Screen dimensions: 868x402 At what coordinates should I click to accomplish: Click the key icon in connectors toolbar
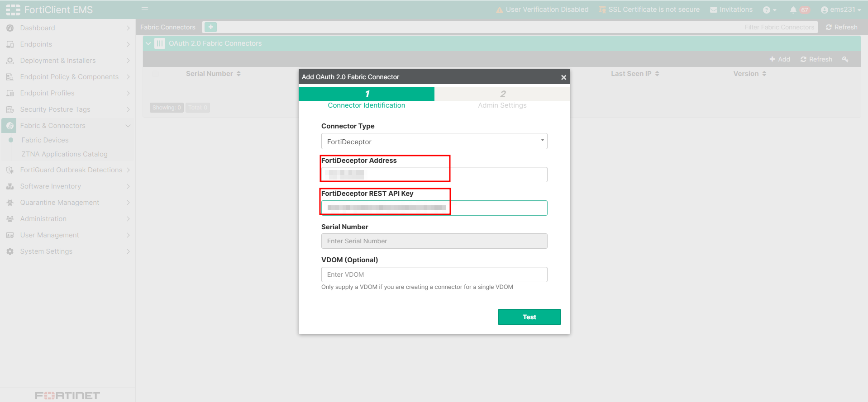point(845,59)
